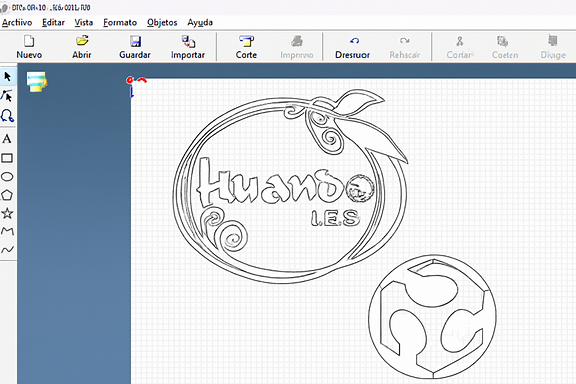
Task: Select the lasso selection tool
Action: coord(7,116)
